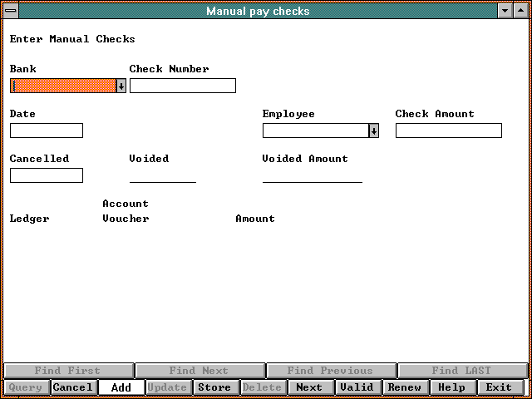The height and width of the screenshot is (399, 532).
Task: Click the Voided Amount underlined field
Action: (312, 175)
